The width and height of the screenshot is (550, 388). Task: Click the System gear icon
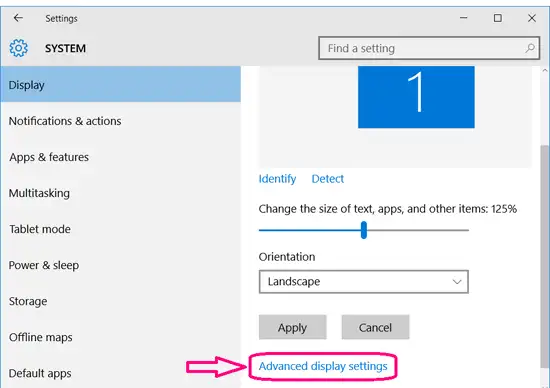(x=18, y=48)
